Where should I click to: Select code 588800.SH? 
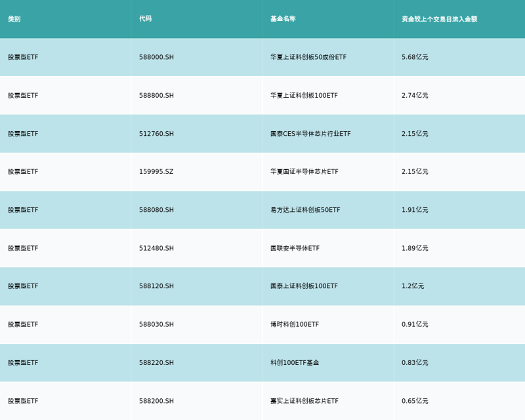click(156, 95)
